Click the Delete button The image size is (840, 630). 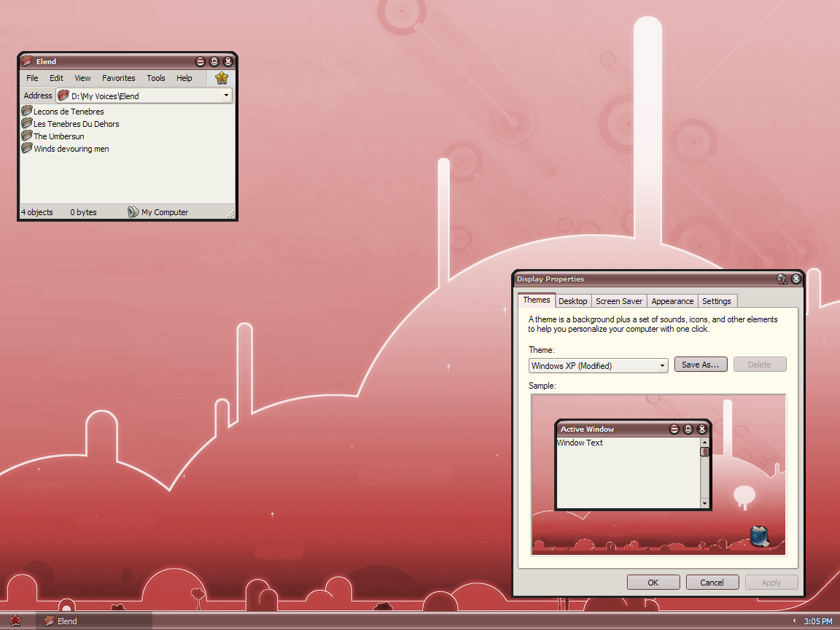759,365
